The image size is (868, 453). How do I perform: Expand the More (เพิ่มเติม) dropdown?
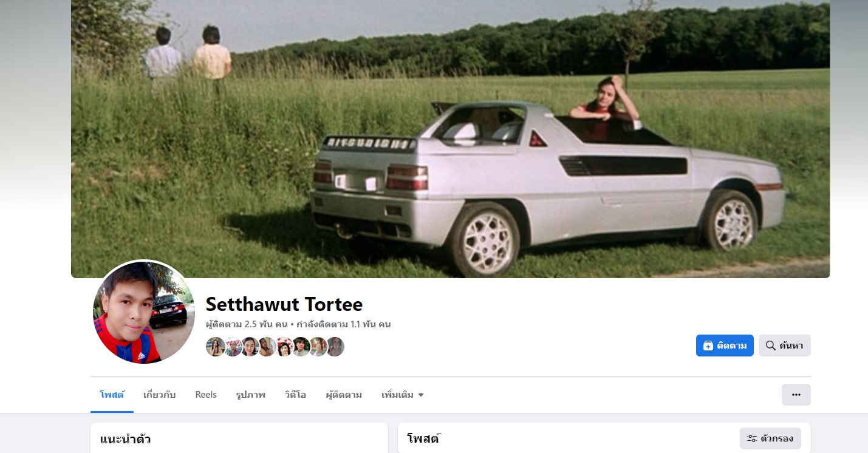click(x=403, y=395)
